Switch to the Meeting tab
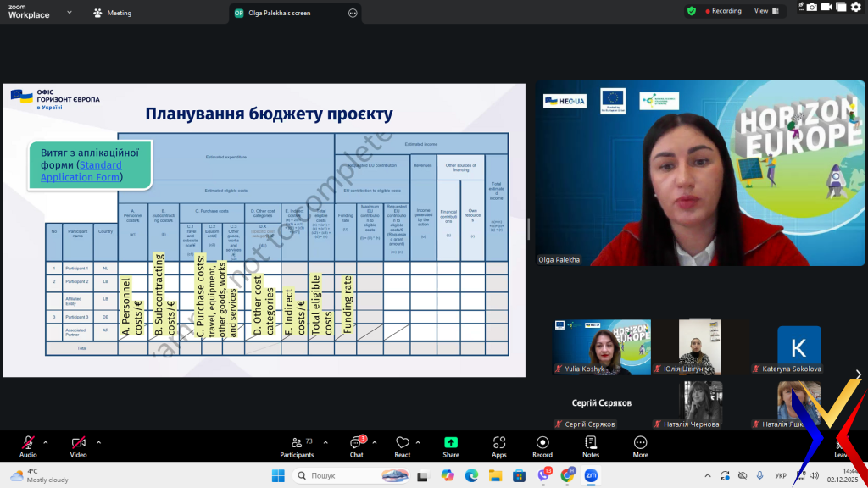This screenshot has height=488, width=868. [113, 13]
